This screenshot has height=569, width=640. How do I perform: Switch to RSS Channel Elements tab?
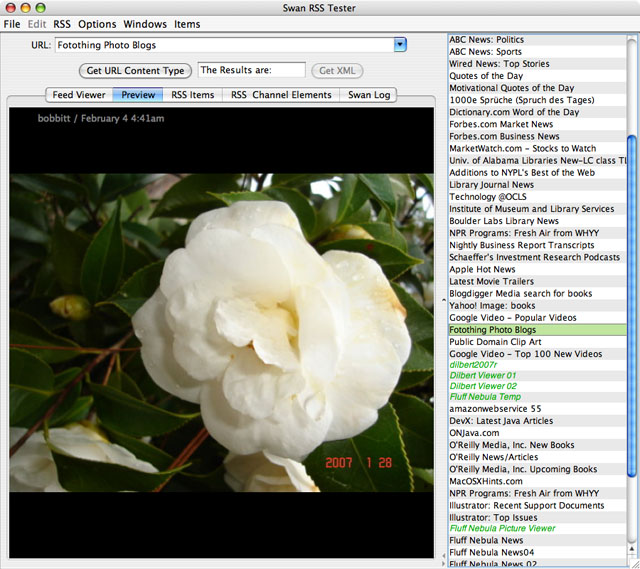[281, 96]
